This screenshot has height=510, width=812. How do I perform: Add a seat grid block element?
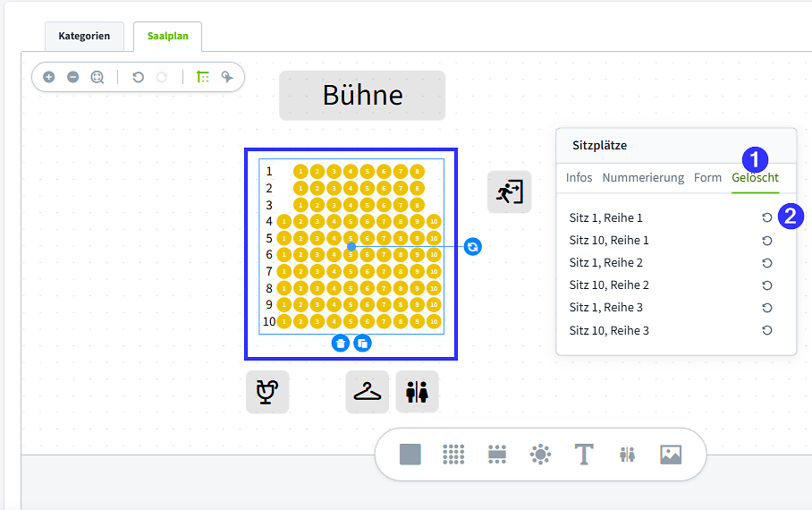click(x=453, y=455)
